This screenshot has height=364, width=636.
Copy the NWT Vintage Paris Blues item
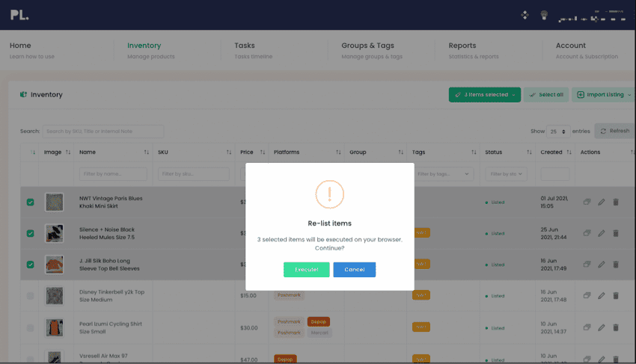point(587,202)
